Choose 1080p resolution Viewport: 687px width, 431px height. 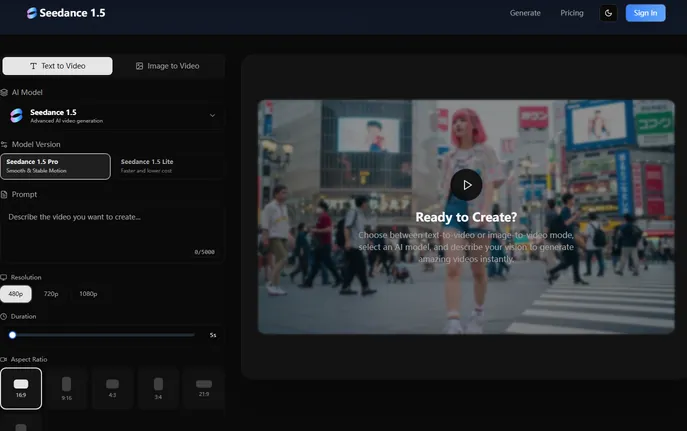[x=88, y=294]
